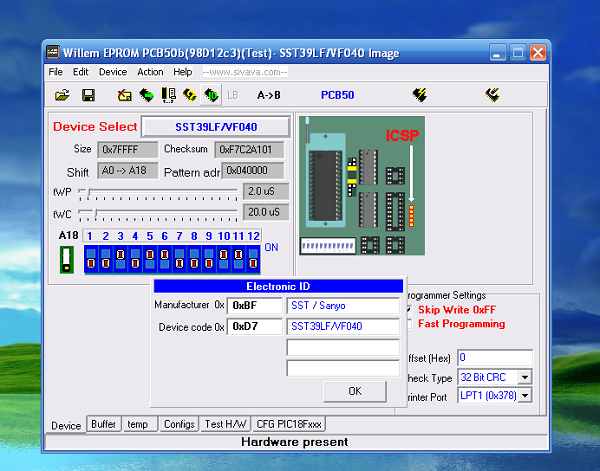Viewport: 600px width, 471px height.
Task: Select the Device tab
Action: (66, 425)
